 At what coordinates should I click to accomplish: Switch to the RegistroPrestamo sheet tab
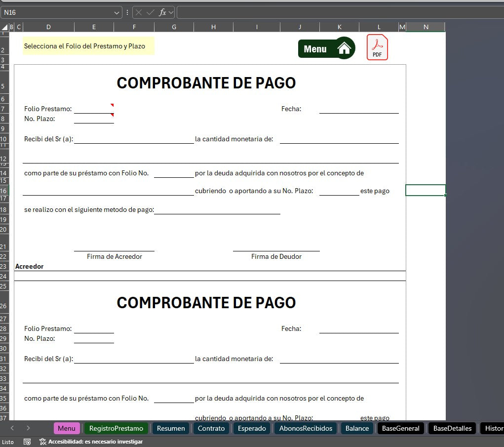(116, 428)
